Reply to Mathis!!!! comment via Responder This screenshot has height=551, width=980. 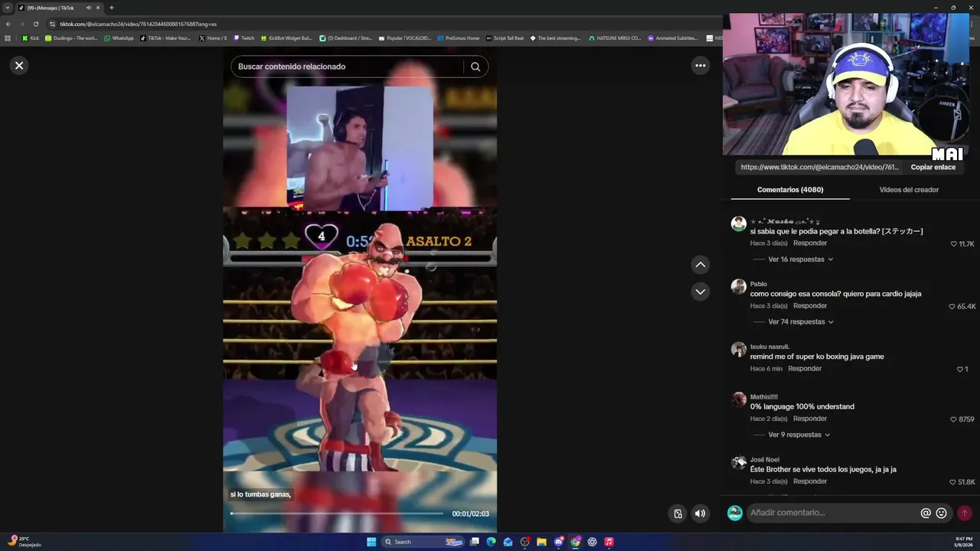pos(810,419)
